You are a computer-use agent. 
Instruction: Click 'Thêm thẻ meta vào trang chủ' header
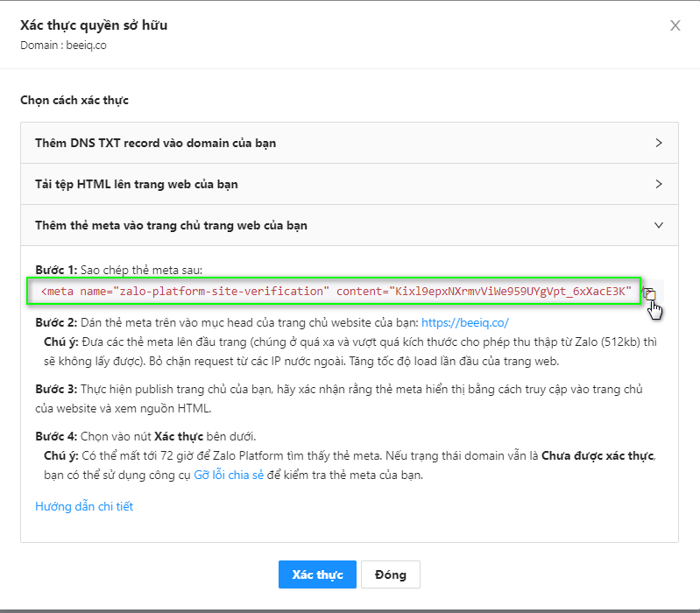point(171,225)
